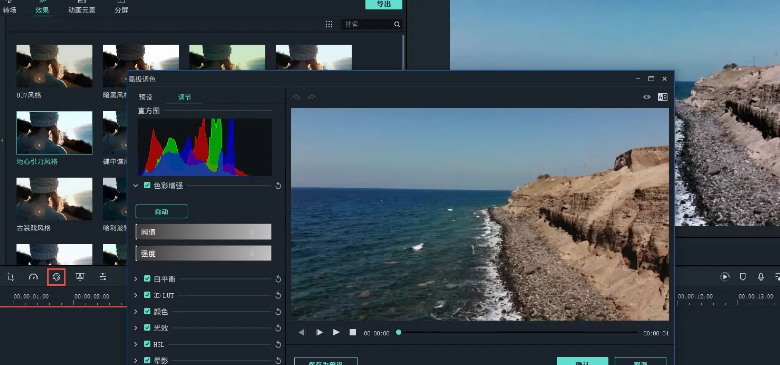
Task: Stop the dialog preview playback
Action: pyautogui.click(x=353, y=332)
